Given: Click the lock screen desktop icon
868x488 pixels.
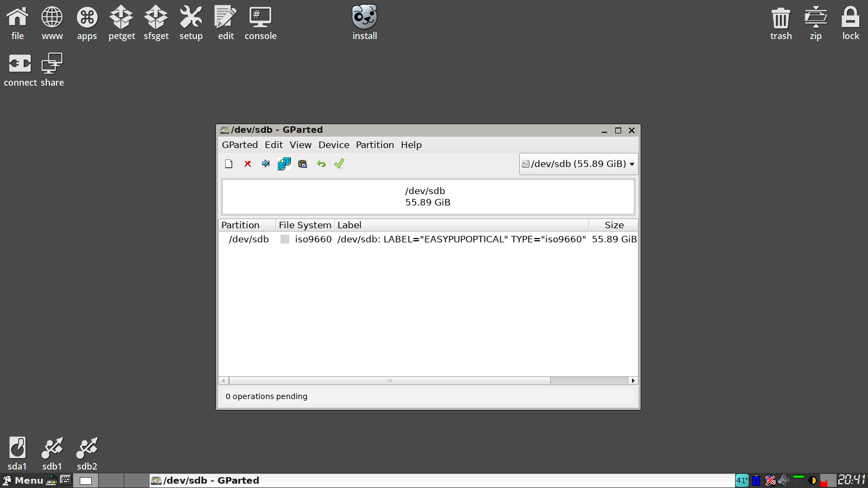Looking at the screenshot, I should pos(851,23).
